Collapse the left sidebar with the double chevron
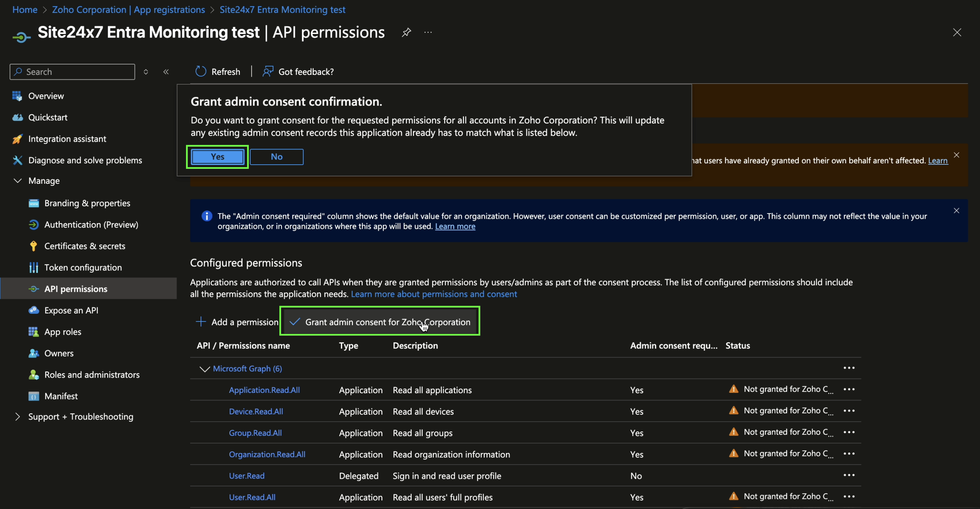The width and height of the screenshot is (980, 509). (x=166, y=71)
